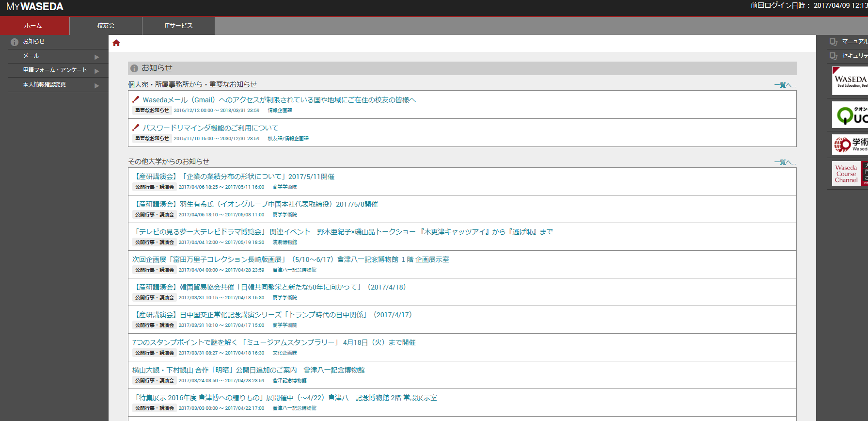Screen dimensions: 868x421
Task: Click the date range 2017/03/31 08:27 ~ 2017/04/18
Action: [x=221, y=353]
